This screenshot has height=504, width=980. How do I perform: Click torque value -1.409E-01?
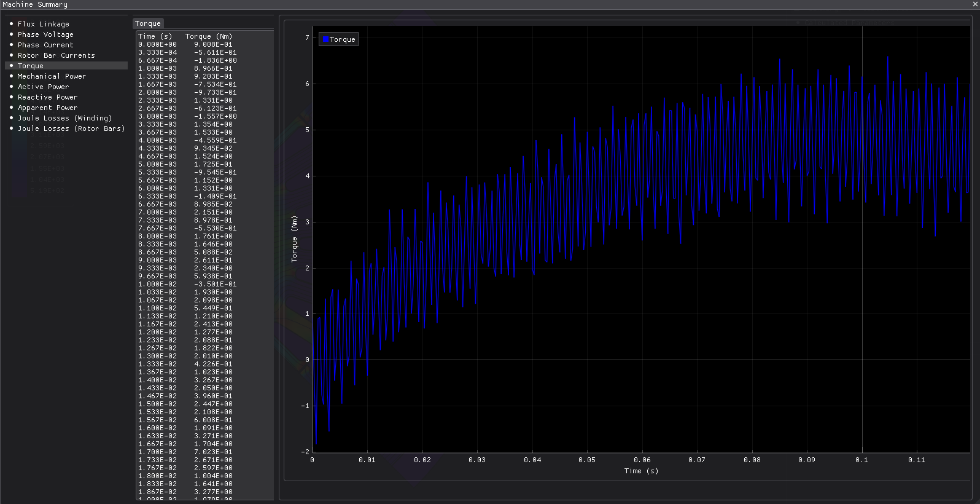click(215, 196)
